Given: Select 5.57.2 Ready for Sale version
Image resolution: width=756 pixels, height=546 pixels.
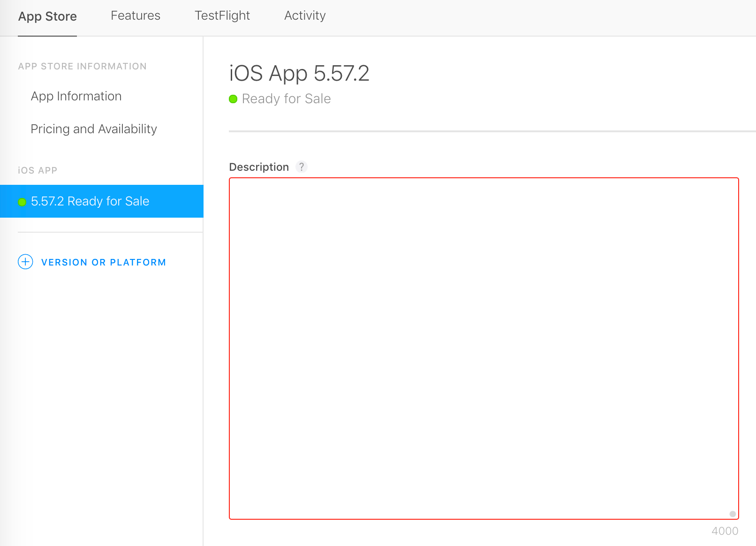Looking at the screenshot, I should point(102,201).
